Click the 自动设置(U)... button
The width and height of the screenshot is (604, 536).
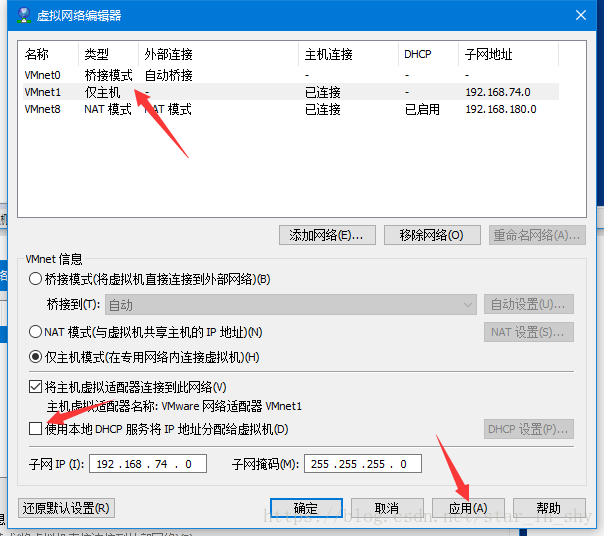[x=528, y=304]
